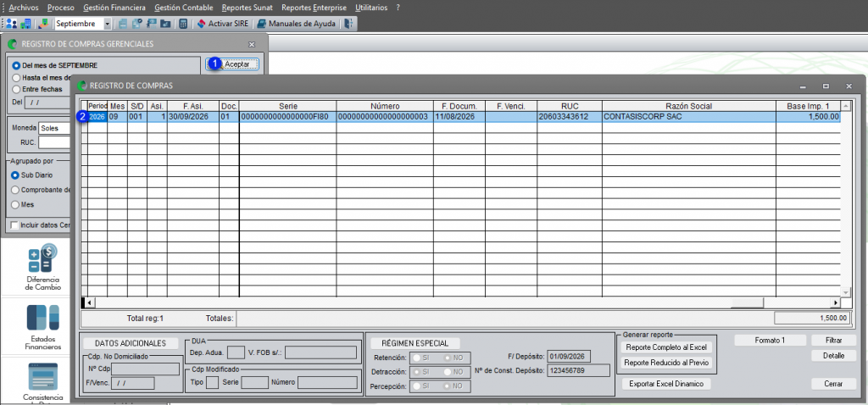Open the Archivos menu
Screen dimensions: 868x405
(x=24, y=8)
